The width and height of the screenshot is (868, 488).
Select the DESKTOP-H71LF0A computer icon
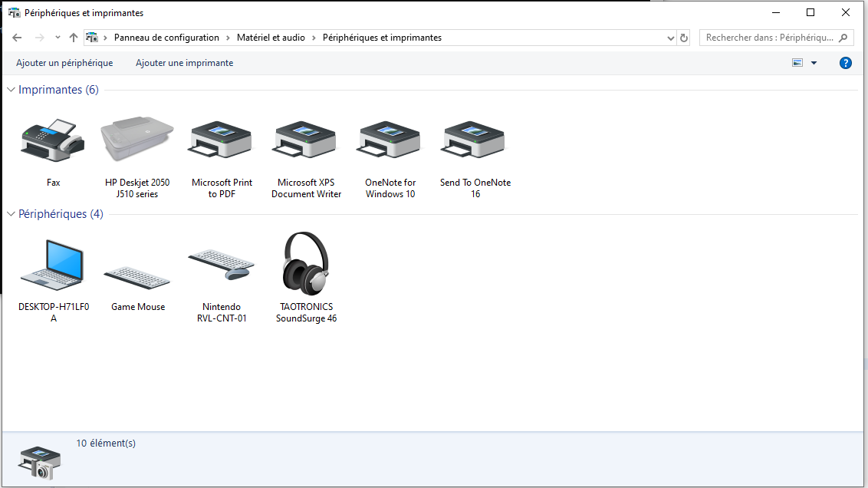[x=53, y=265]
